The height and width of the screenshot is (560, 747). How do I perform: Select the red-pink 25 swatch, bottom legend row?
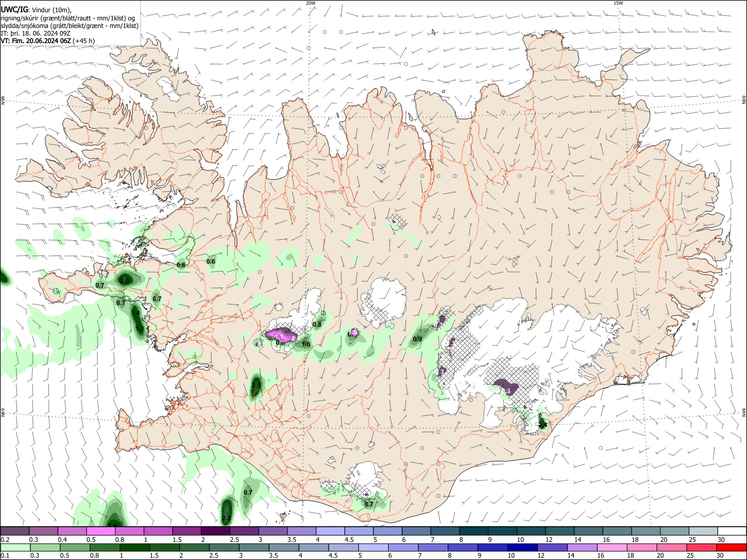click(x=701, y=547)
